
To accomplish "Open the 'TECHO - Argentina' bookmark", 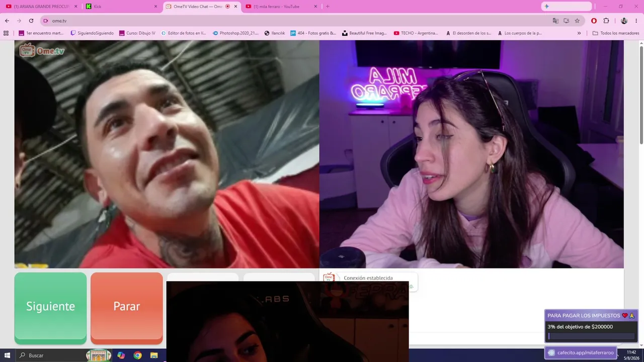I will click(416, 33).
